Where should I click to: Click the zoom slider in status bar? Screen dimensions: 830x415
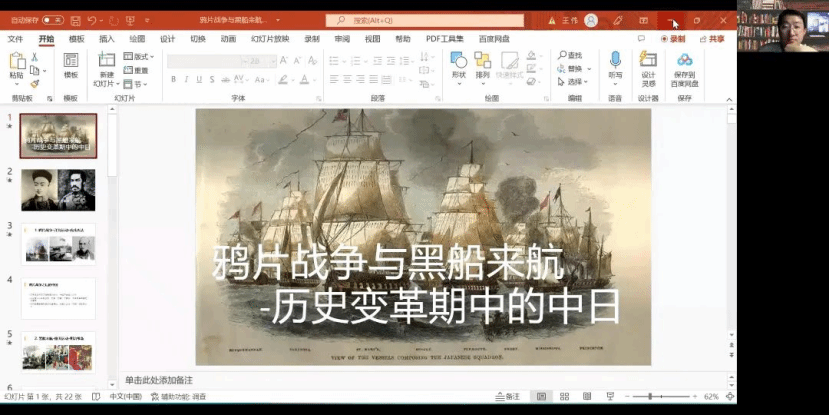pyautogui.click(x=661, y=396)
